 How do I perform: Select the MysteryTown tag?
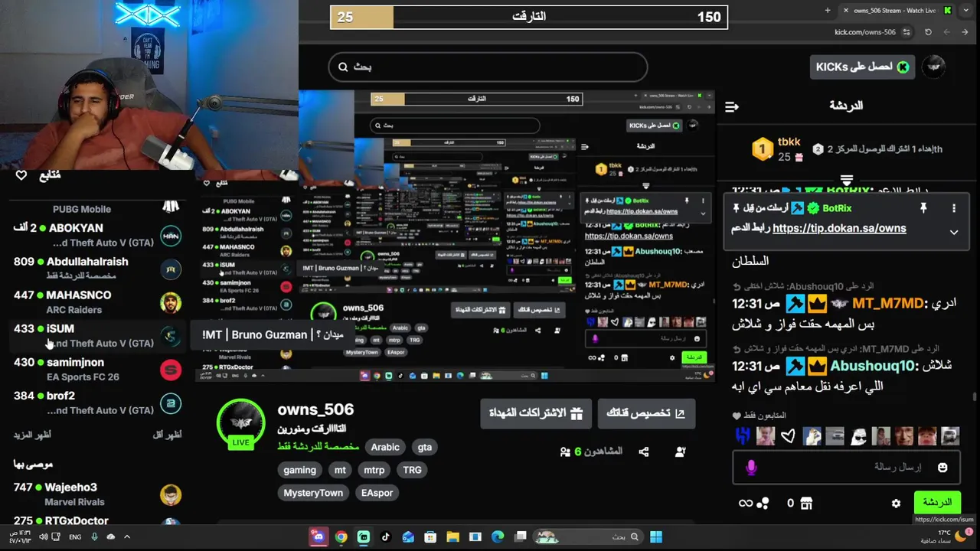(x=313, y=493)
